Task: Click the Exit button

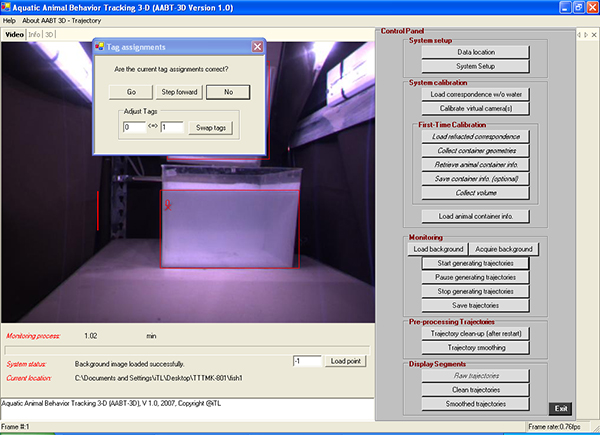Action: 562,408
